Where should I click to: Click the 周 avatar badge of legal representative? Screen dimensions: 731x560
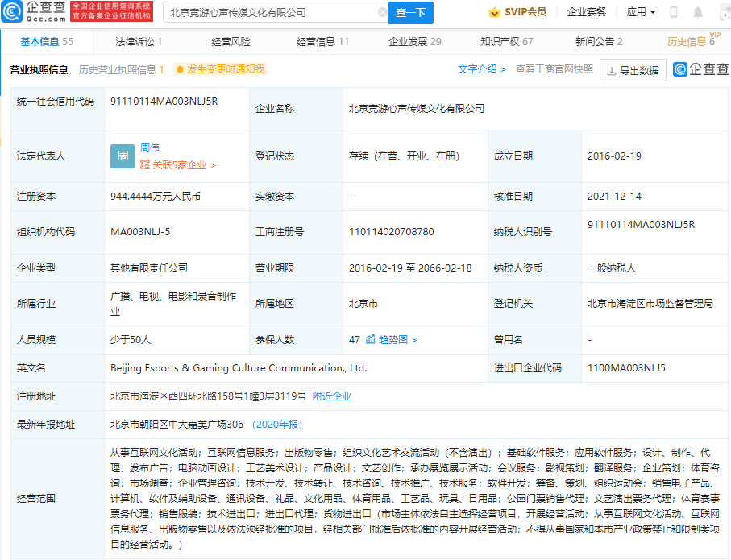(122, 156)
